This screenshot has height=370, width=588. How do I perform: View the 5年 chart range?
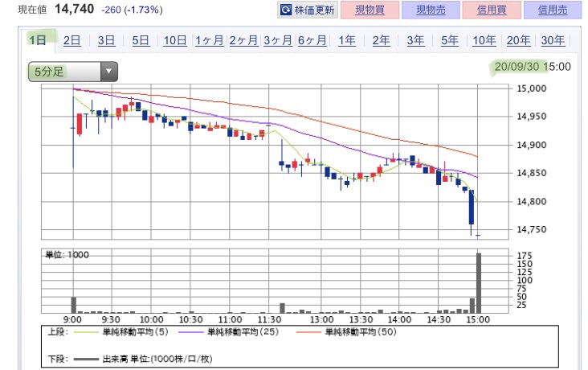coord(450,40)
